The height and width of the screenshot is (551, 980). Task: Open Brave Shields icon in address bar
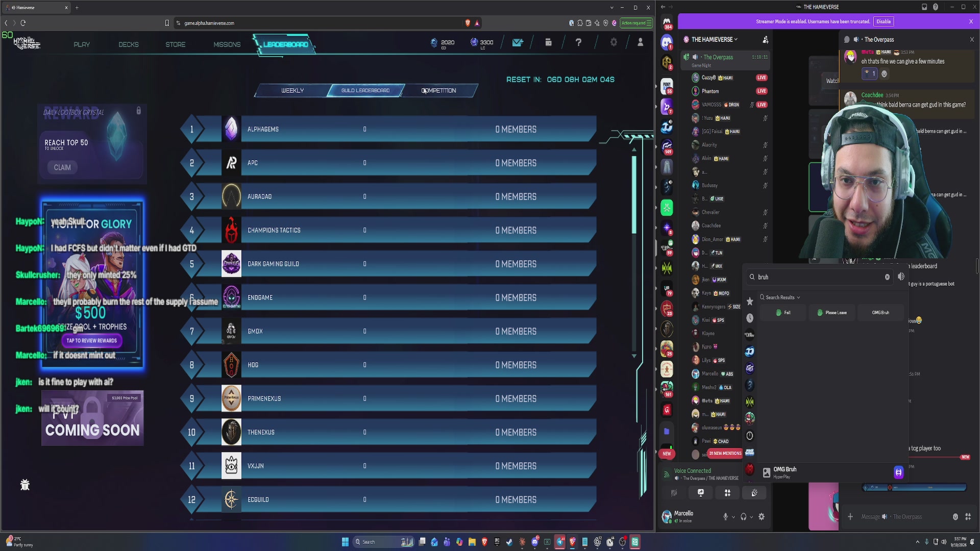click(x=468, y=23)
